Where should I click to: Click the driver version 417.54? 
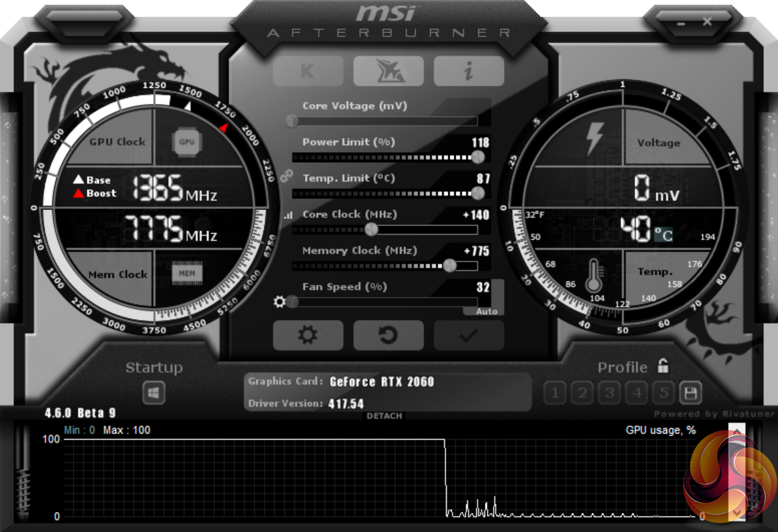coord(346,404)
